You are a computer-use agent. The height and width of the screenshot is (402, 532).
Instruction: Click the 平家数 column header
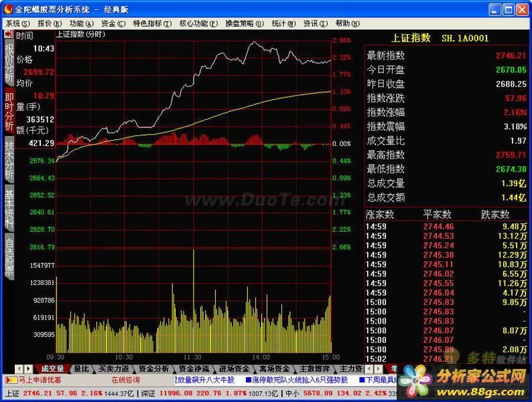click(437, 215)
